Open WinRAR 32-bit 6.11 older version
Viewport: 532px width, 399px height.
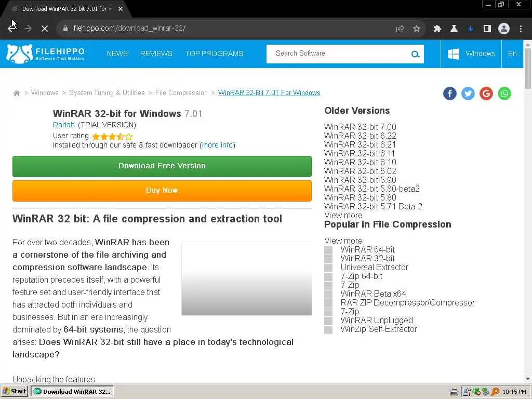pos(360,153)
